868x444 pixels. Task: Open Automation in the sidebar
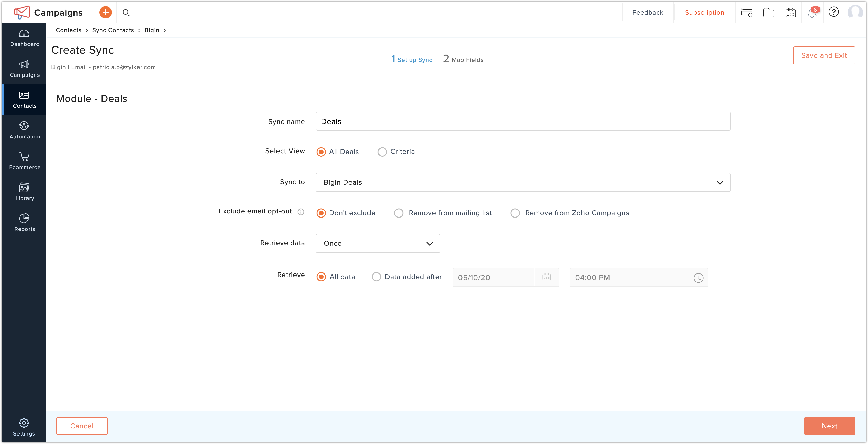(24, 130)
